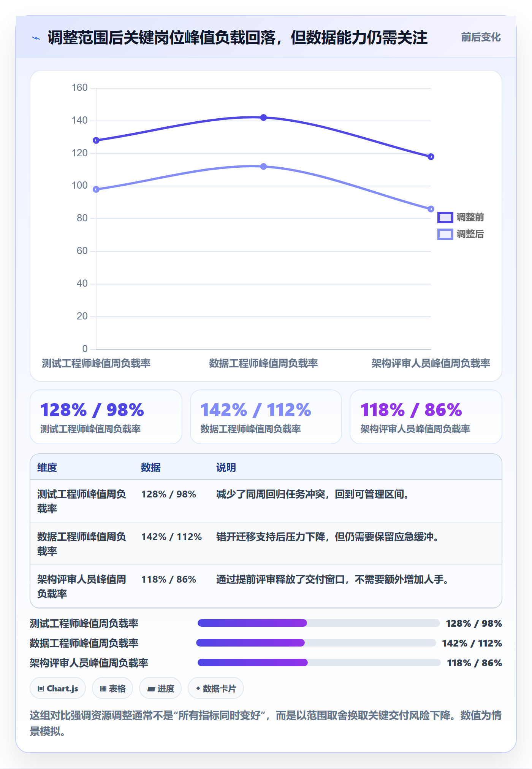Screen dimensions: 532x769
Task: Click x-axis label 测试工程师峰值周负载率 on chart
Action: click(x=96, y=363)
